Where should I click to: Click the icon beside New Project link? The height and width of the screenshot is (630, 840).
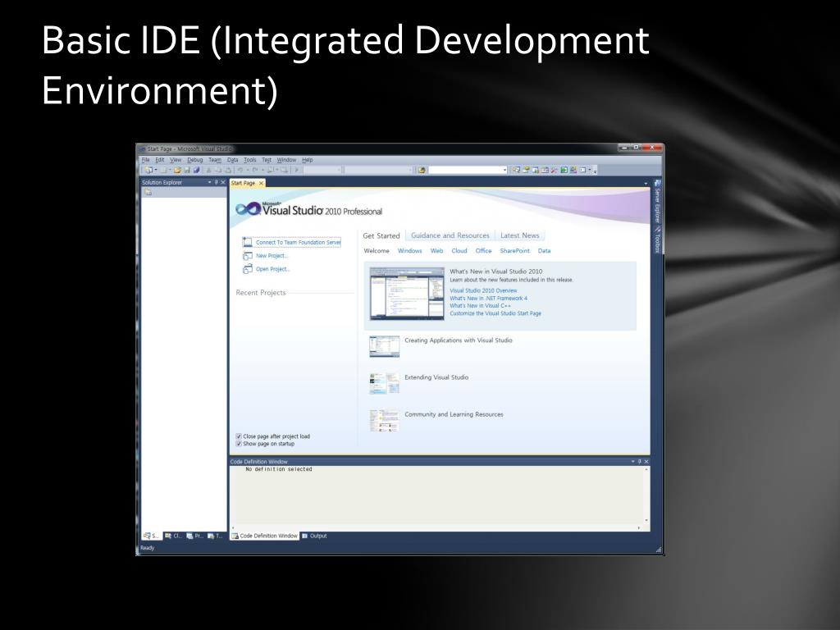pyautogui.click(x=248, y=256)
